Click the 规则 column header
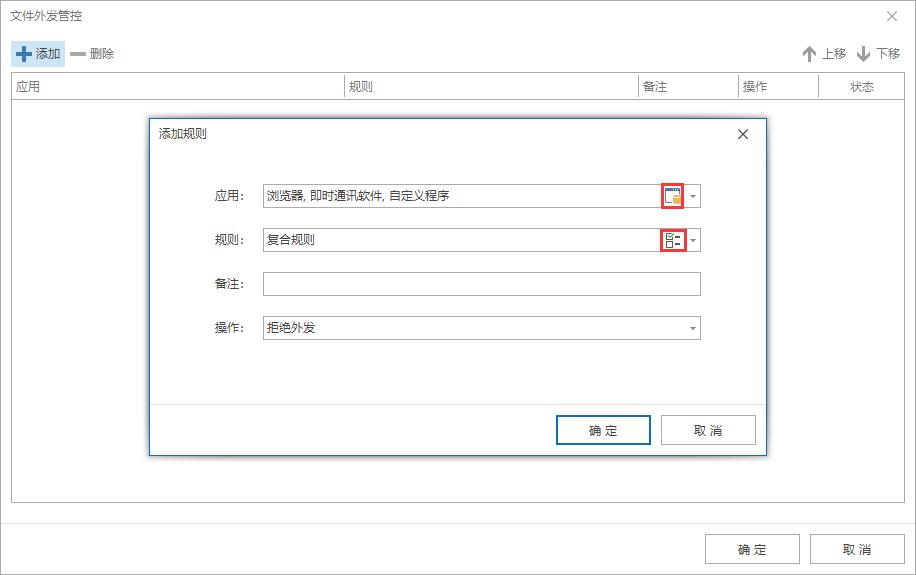The width and height of the screenshot is (916, 575). [490, 87]
